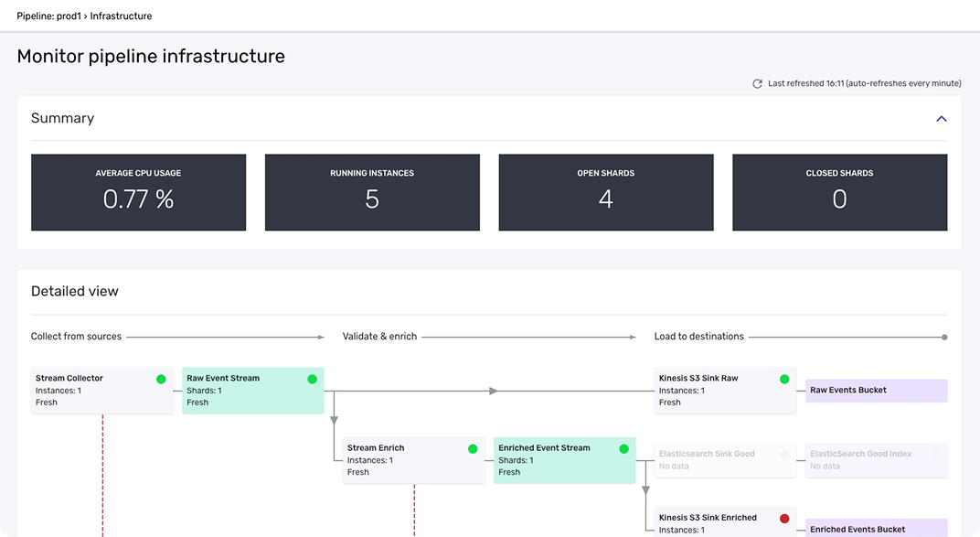Click the refresh icon beside Last refreshed
Screen dimensions: 980x537
757,84
